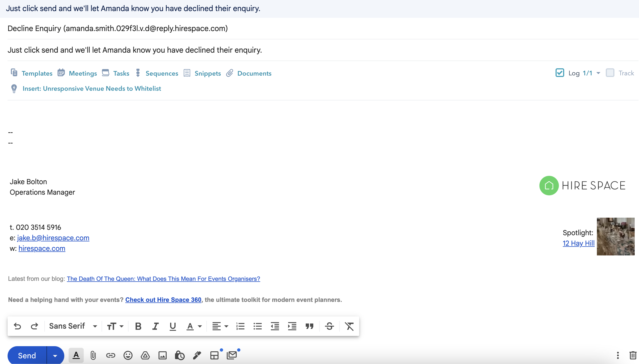This screenshot has height=364, width=639.
Task: Insert files using Google Drive
Action: (145, 355)
